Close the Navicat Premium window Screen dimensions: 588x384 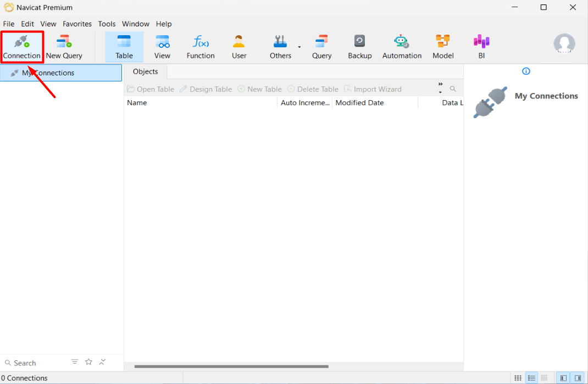[x=573, y=7]
